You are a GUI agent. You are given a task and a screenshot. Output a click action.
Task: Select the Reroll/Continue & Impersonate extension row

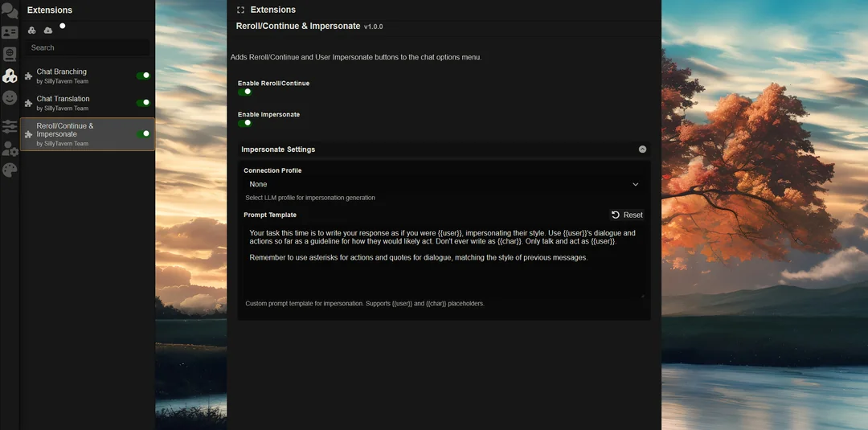pos(88,134)
